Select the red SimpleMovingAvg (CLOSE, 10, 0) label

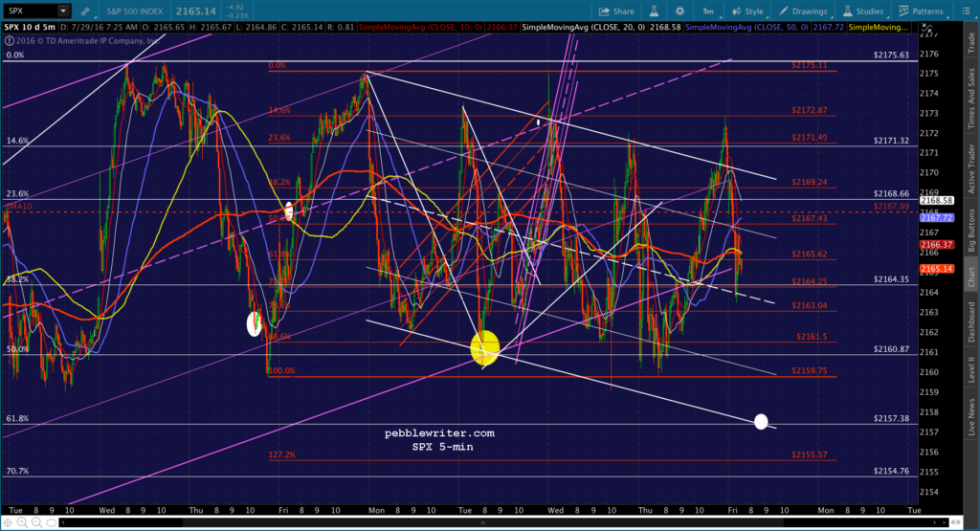point(423,28)
